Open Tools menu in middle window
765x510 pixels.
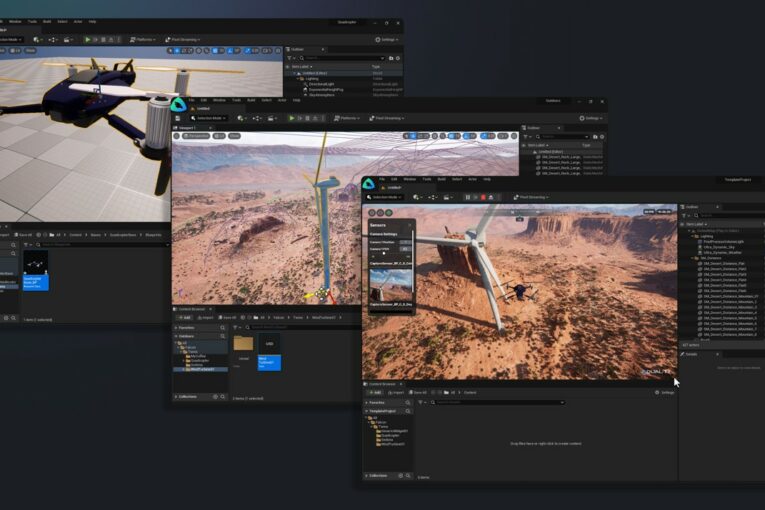tap(237, 100)
